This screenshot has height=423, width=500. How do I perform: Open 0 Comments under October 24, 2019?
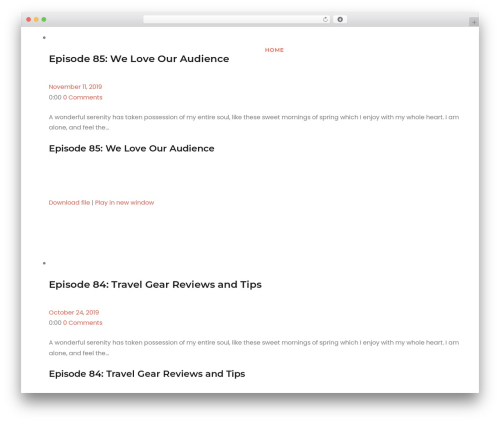click(83, 323)
